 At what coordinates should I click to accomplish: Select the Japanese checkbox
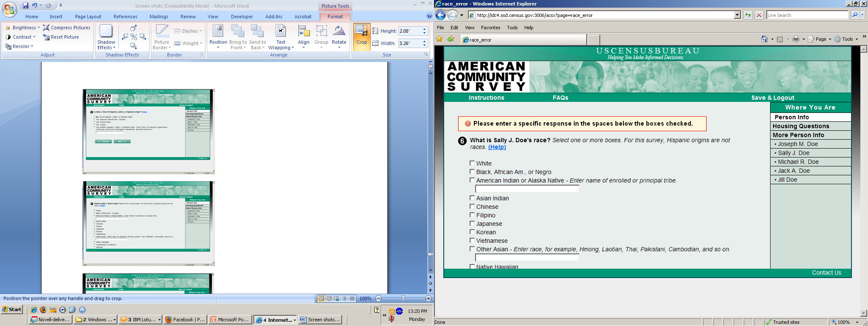[x=472, y=223]
